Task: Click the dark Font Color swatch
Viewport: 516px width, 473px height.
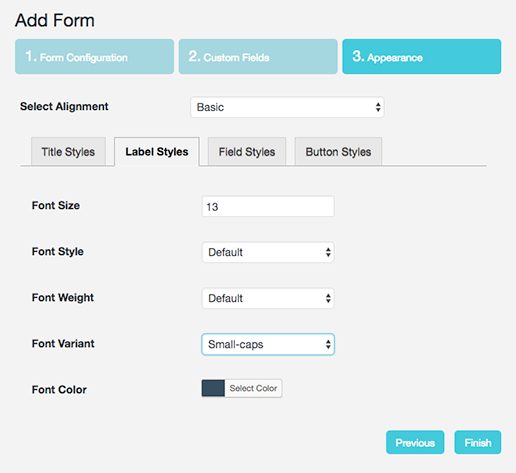Action: click(213, 388)
